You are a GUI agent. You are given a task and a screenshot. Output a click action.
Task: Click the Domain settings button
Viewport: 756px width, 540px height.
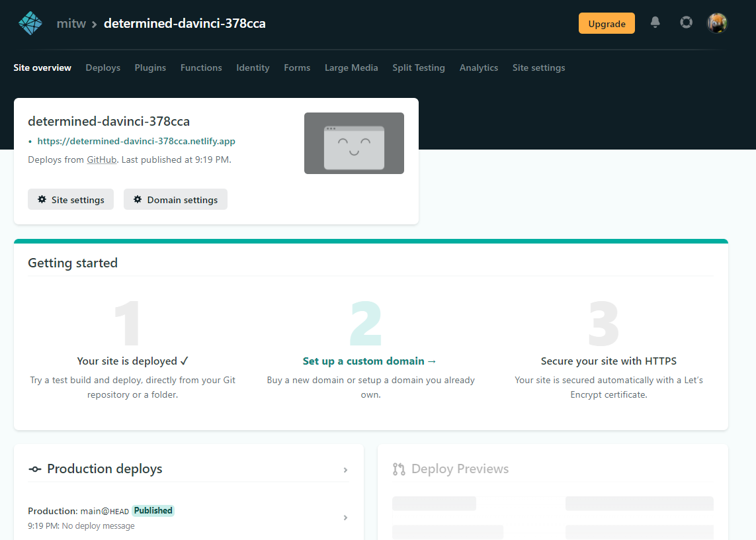175,199
